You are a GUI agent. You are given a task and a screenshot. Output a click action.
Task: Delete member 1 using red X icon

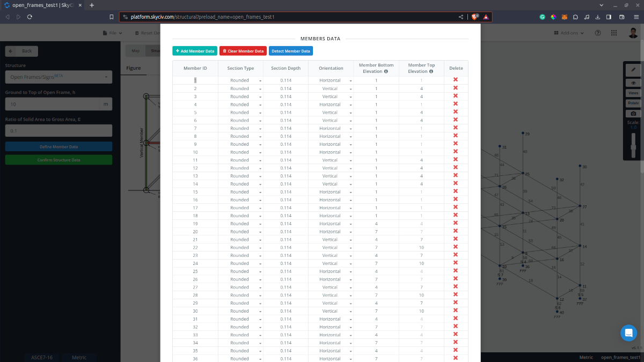455,80
